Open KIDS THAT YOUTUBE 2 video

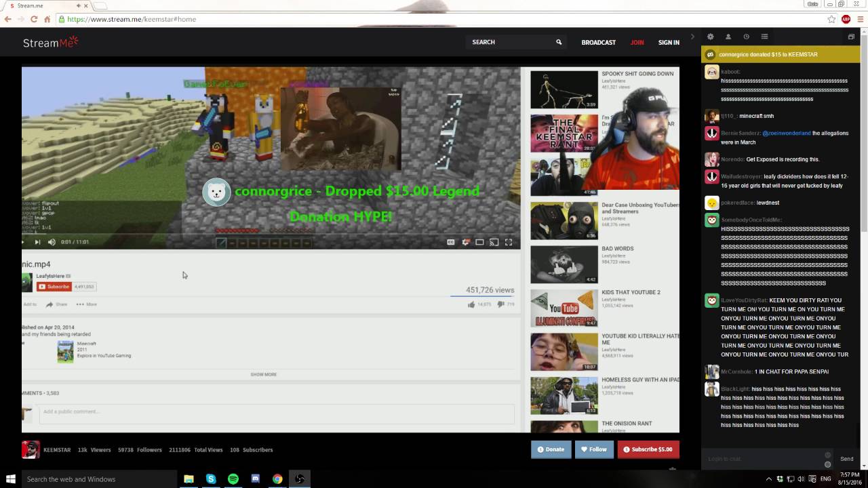564,308
